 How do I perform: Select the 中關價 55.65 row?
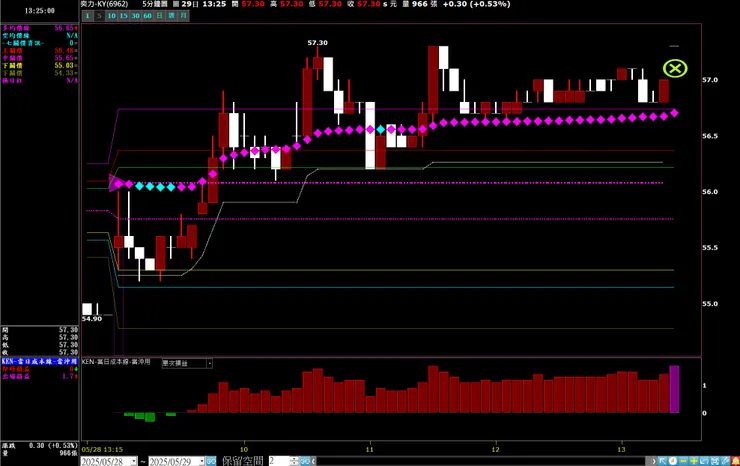40,58
